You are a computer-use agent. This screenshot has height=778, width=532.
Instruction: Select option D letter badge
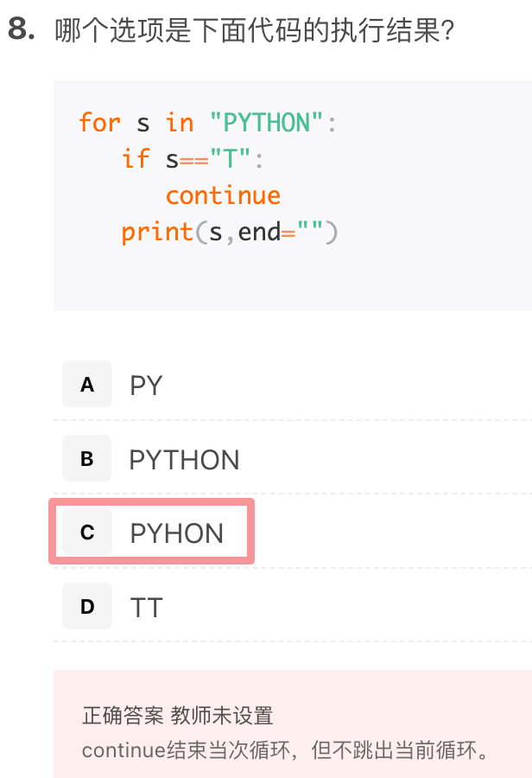pos(87,606)
